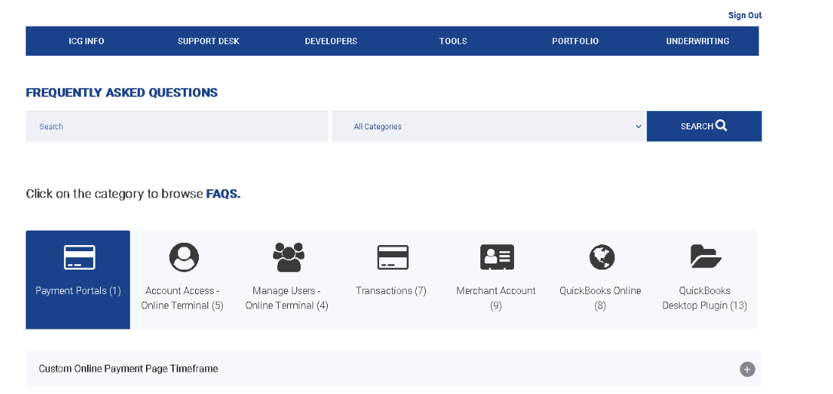833x394 pixels.
Task: Open the PORTFOLIO menu
Action: pyautogui.click(x=575, y=41)
